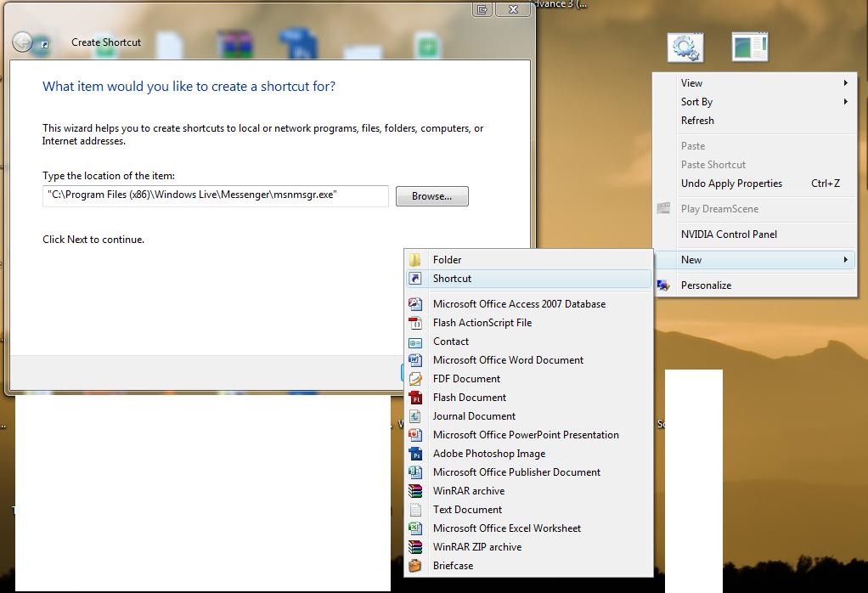The height and width of the screenshot is (593, 868).
Task: Select Undo Apply Properties
Action: (x=755, y=184)
